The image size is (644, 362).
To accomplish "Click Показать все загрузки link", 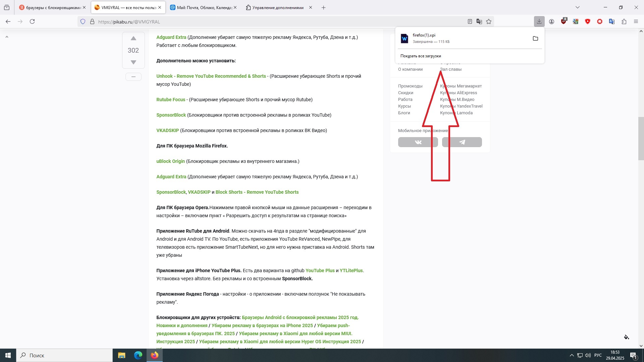I will [421, 56].
